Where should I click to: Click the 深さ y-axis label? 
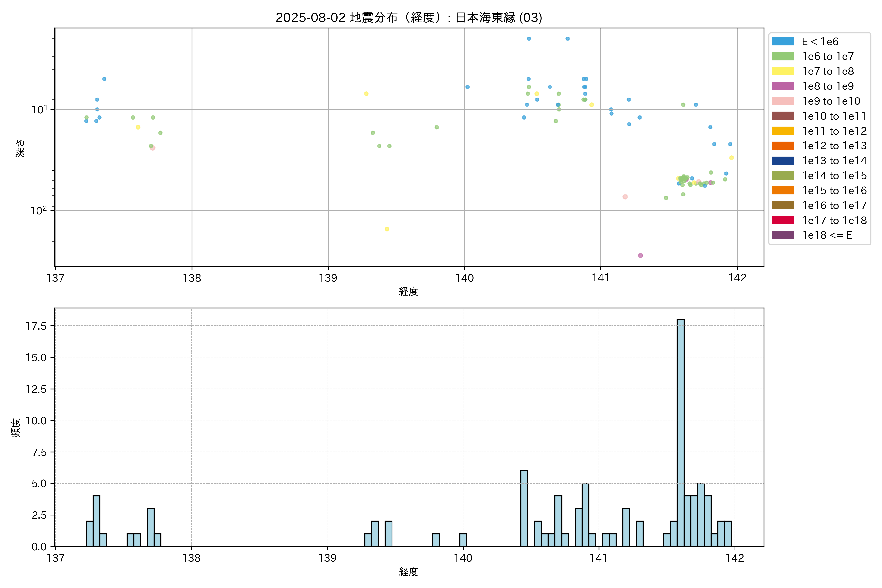(20, 148)
